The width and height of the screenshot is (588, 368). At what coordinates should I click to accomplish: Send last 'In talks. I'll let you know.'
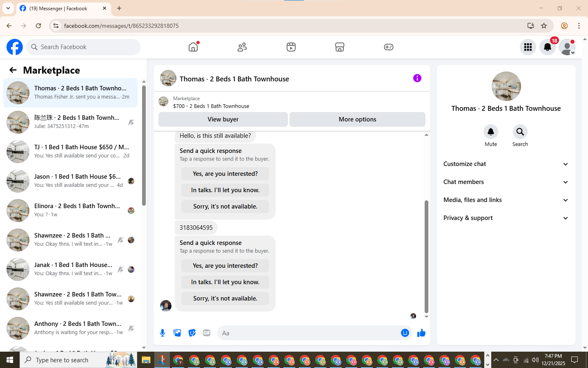click(225, 282)
